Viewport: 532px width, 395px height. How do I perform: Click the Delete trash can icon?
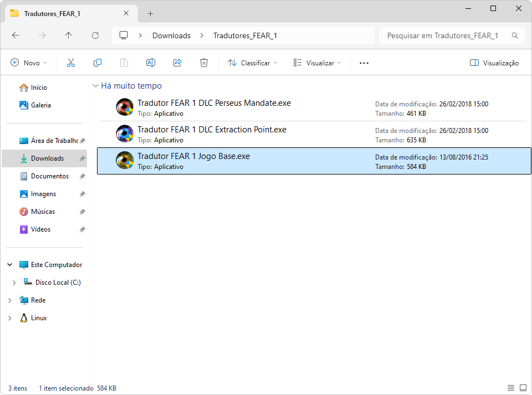point(204,63)
